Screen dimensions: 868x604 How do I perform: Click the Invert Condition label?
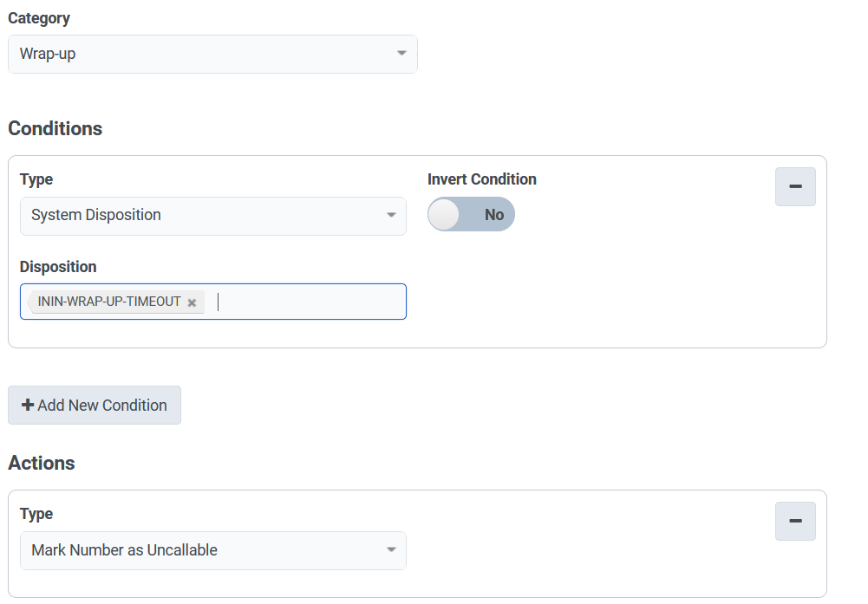coord(482,179)
